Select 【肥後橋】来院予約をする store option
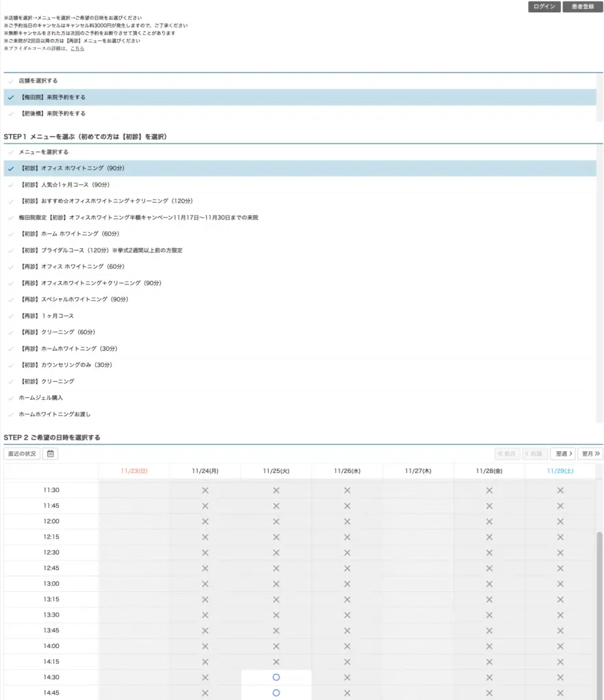Screen dimensions: 604x700 (x=53, y=113)
